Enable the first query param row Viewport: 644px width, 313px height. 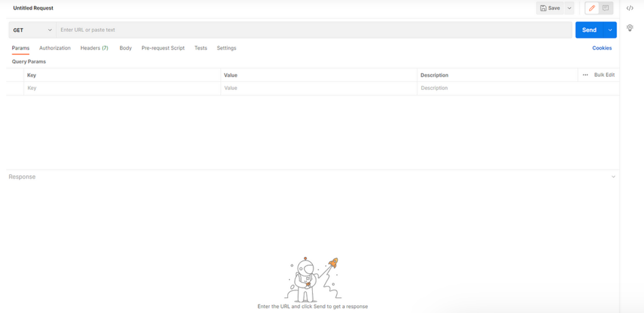15,88
